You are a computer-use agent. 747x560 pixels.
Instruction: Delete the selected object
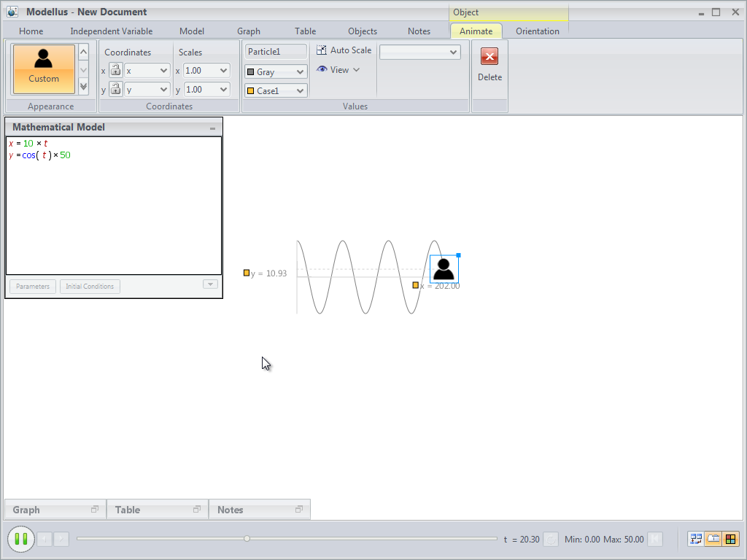tap(489, 65)
